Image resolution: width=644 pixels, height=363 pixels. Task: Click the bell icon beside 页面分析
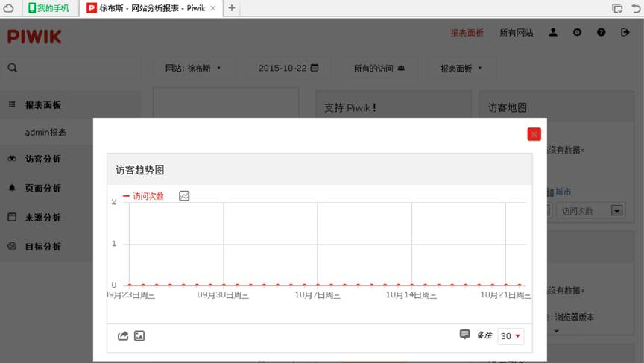[12, 188]
